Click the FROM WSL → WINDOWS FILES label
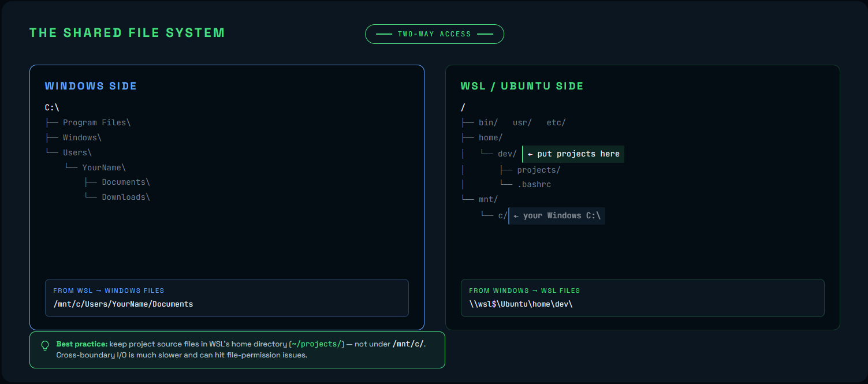868x384 pixels. pyautogui.click(x=109, y=291)
